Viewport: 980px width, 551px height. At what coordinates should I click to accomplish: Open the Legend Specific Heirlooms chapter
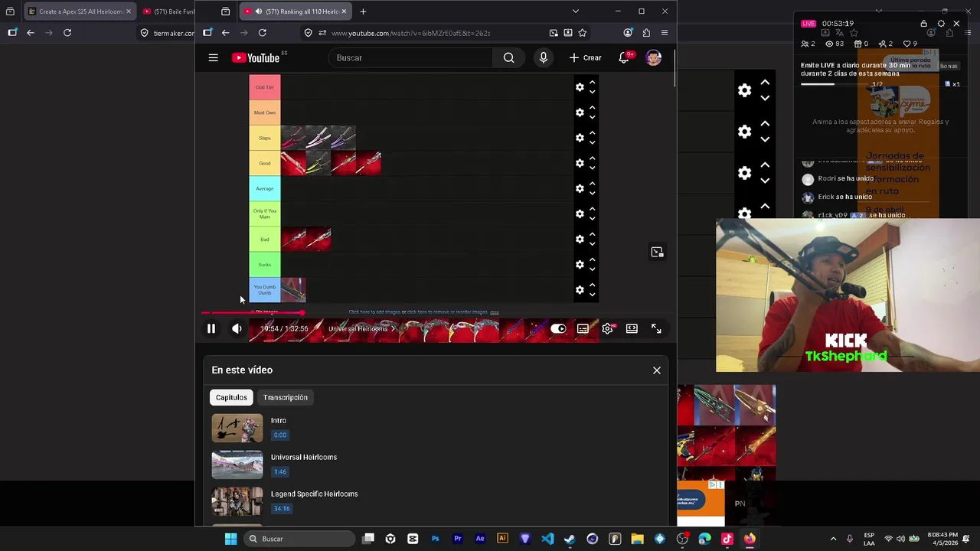click(x=314, y=494)
